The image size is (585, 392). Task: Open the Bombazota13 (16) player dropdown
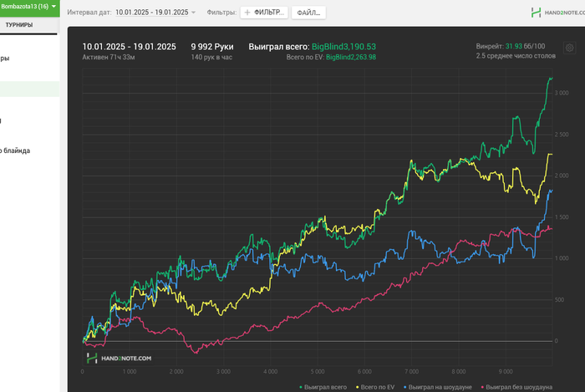[x=29, y=7]
